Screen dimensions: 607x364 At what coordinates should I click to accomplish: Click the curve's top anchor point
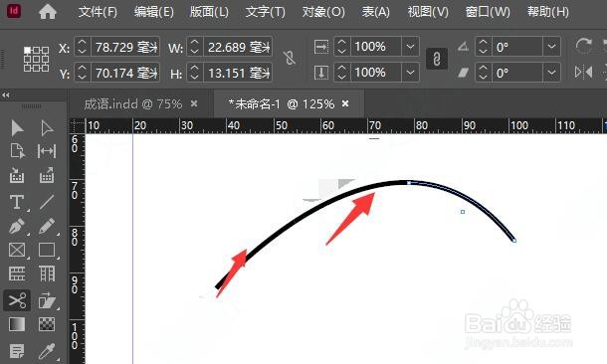click(x=409, y=183)
